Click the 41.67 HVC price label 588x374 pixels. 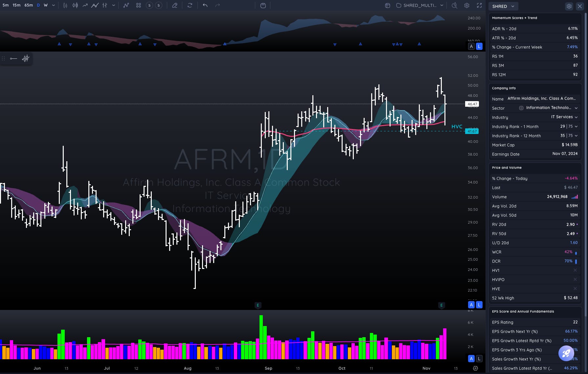coord(472,131)
